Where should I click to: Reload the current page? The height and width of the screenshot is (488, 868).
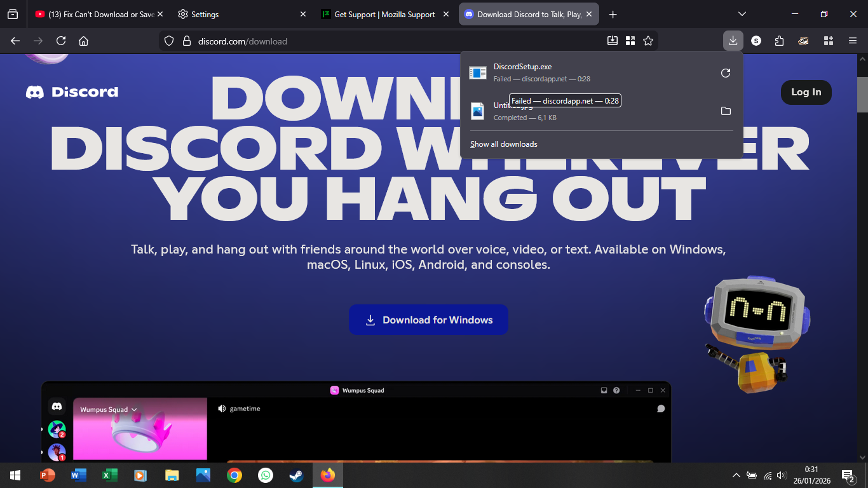pyautogui.click(x=61, y=41)
